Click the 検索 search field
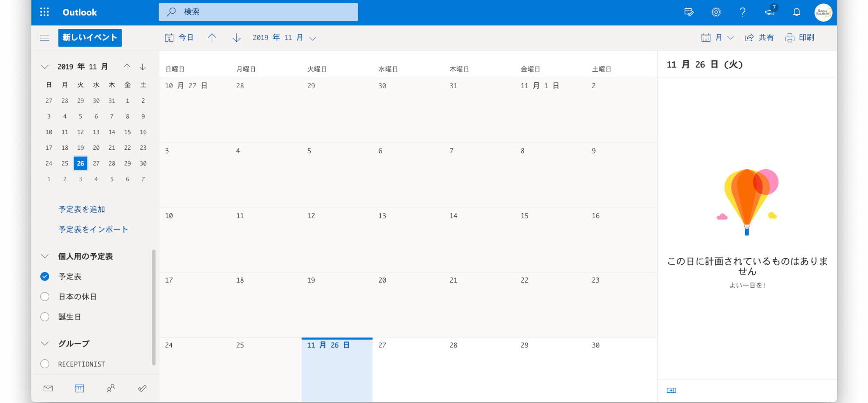The width and height of the screenshot is (868, 403). (x=259, y=12)
